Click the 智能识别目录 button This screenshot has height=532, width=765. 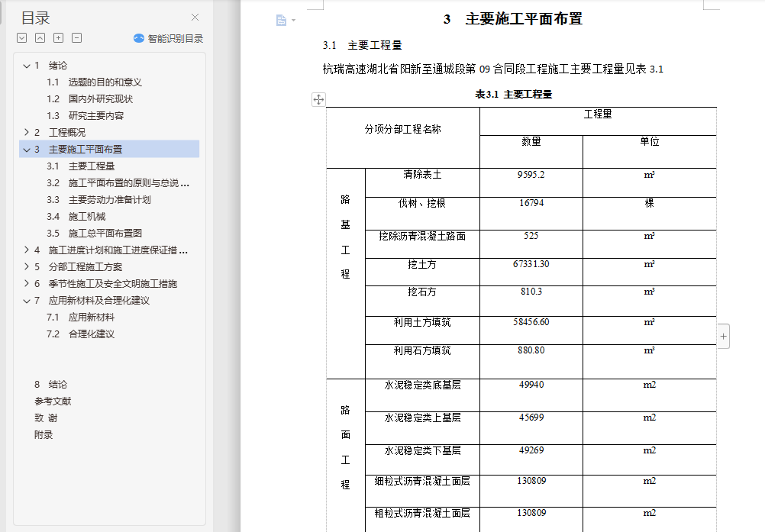click(168, 38)
